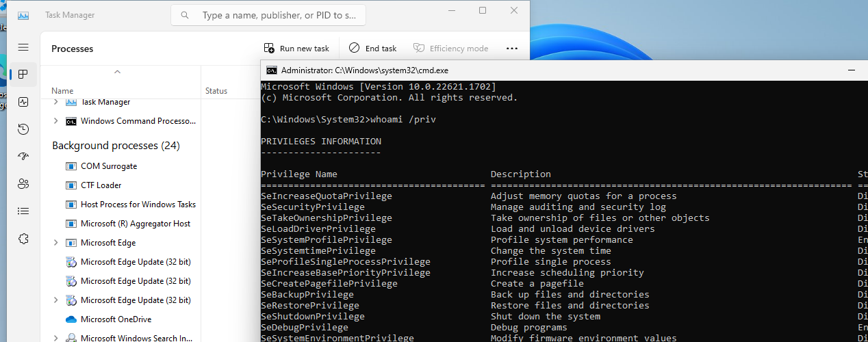
Task: Click the Microsoft OneDrive cloud icon
Action: pyautogui.click(x=71, y=319)
